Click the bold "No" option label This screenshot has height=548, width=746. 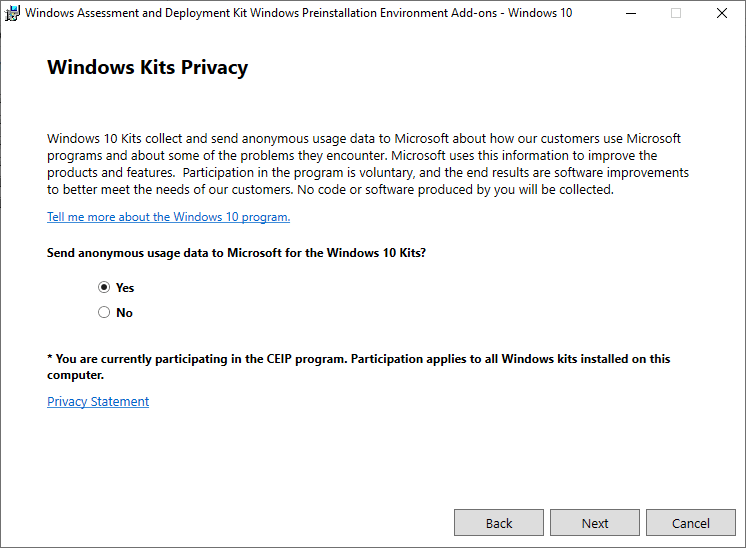tap(124, 313)
